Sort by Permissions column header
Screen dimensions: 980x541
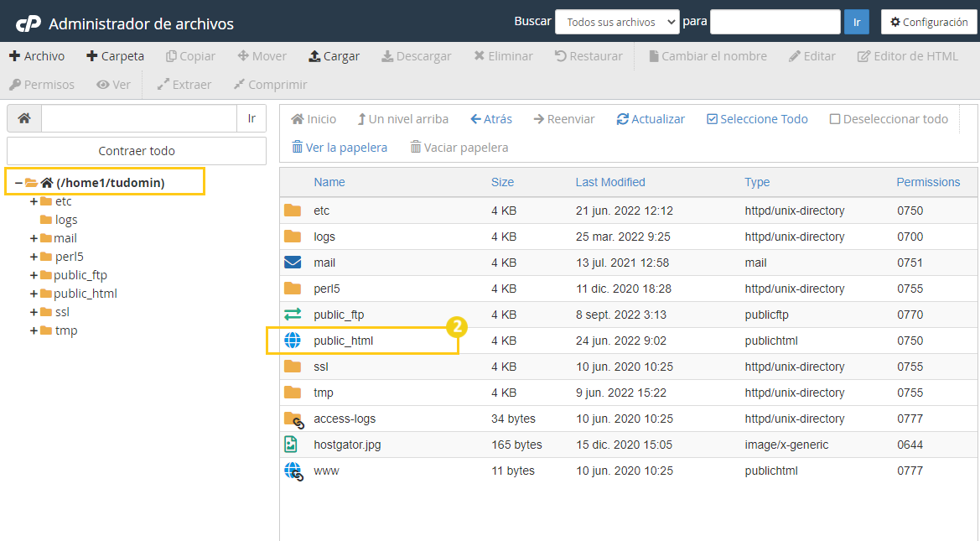(928, 182)
